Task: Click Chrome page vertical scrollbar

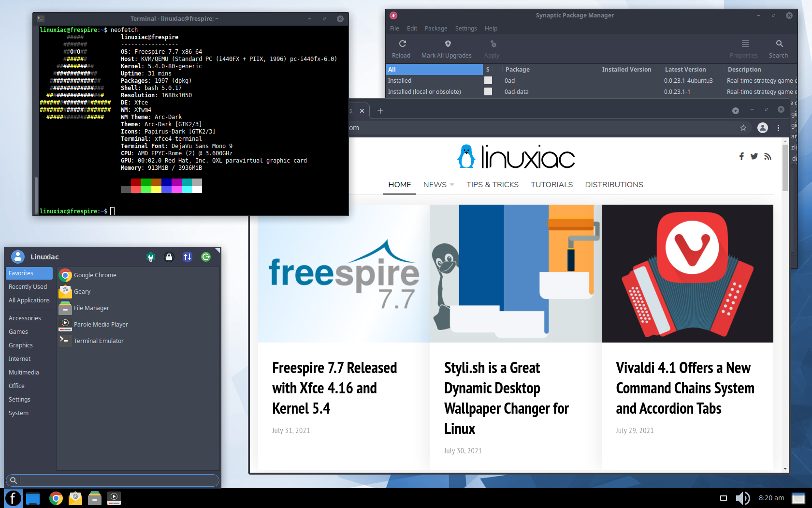Action: (785, 167)
